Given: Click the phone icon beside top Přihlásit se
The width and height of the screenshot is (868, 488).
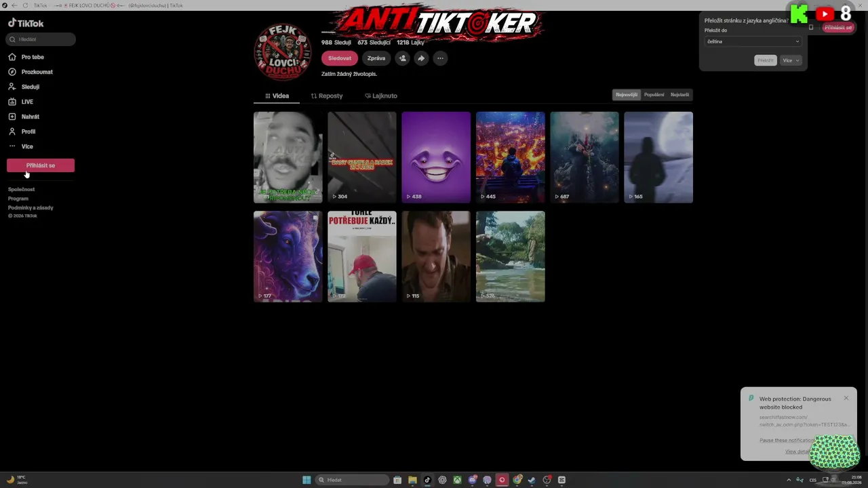Looking at the screenshot, I should click(811, 27).
